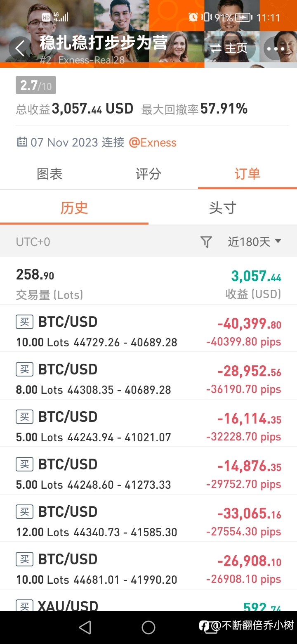The height and width of the screenshot is (644, 297).
Task: Tap the calendar icon beside 07 Nov 2023
Action: 22,142
